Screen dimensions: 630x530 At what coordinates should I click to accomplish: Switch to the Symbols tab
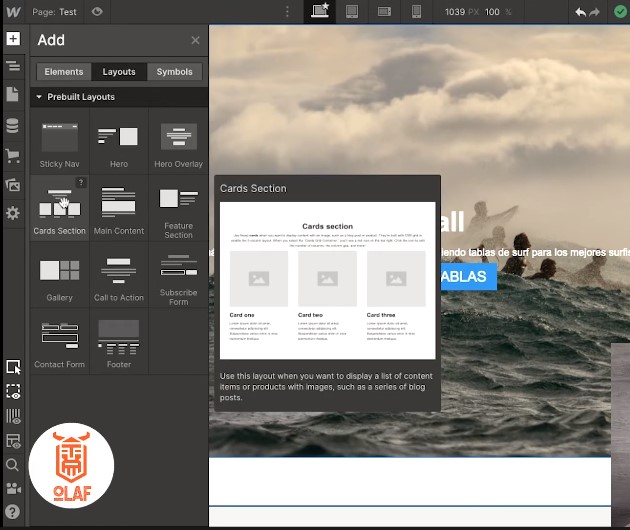[x=174, y=72]
